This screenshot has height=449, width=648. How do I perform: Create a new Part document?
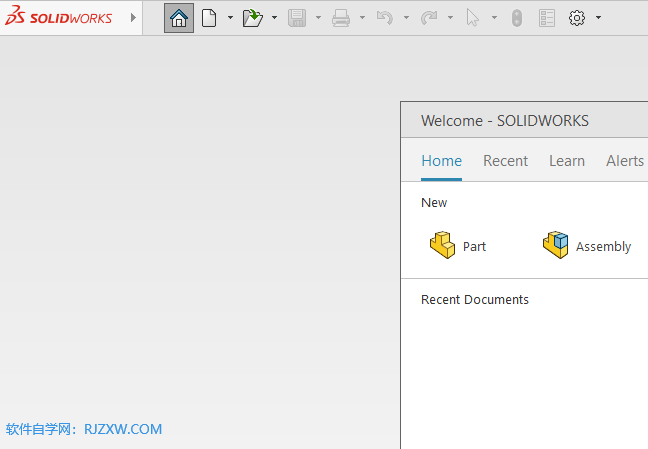tap(458, 245)
